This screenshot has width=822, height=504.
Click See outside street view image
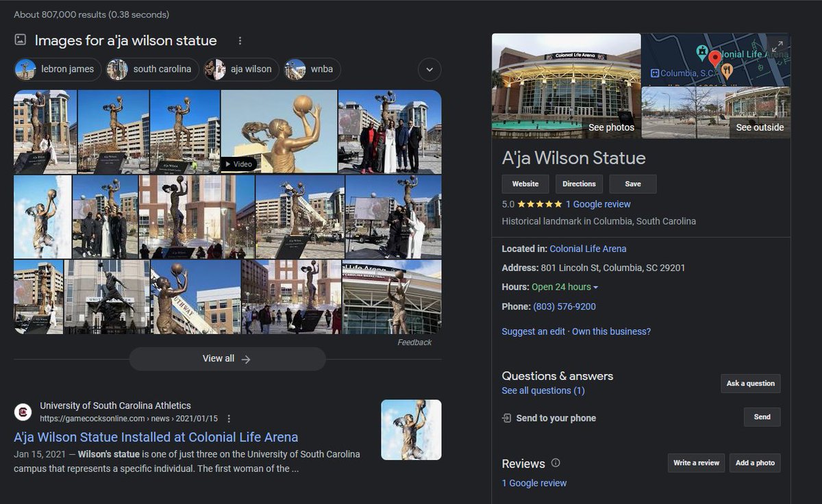point(716,112)
